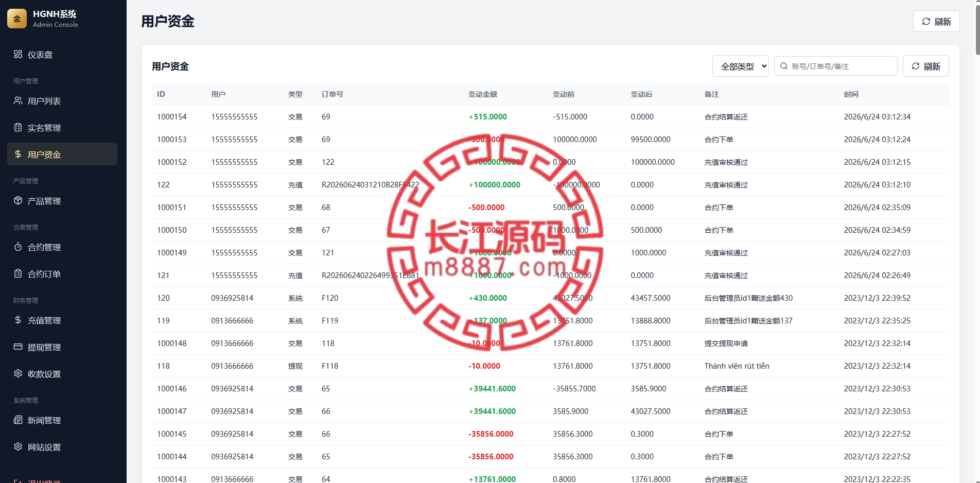This screenshot has width=980, height=483.
Task: Click the newspaper icon beside 新闻管理
Action: point(18,420)
